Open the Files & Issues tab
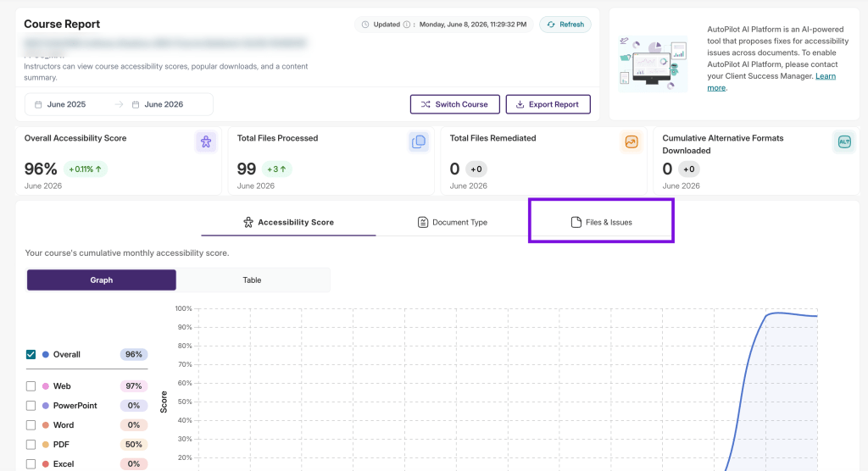The image size is (868, 471). pyautogui.click(x=601, y=222)
